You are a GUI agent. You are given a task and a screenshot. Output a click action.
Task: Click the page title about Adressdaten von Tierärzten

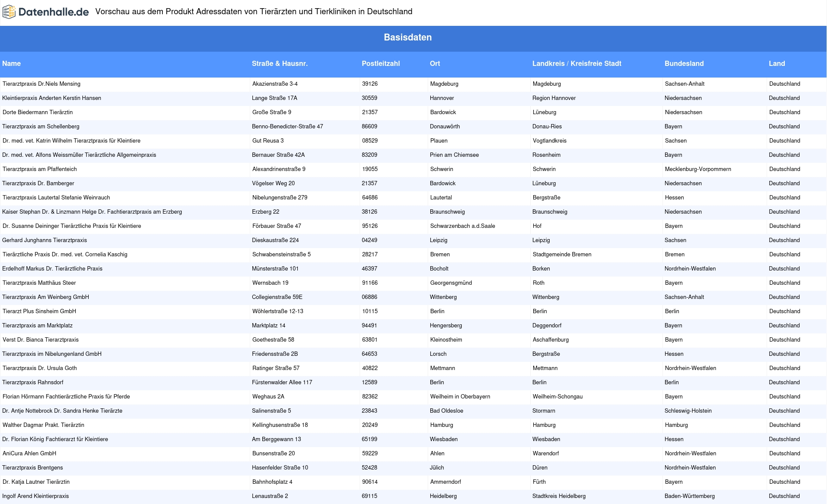click(x=254, y=12)
